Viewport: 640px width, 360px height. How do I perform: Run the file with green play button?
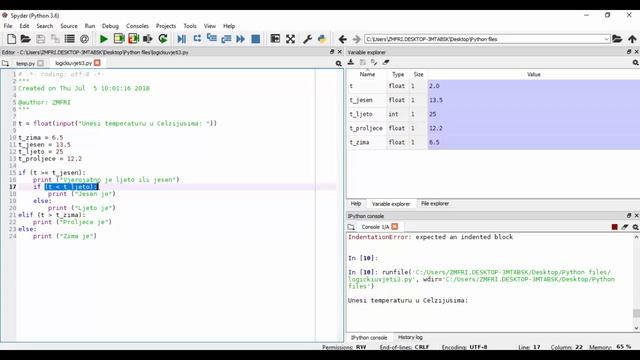coord(104,39)
